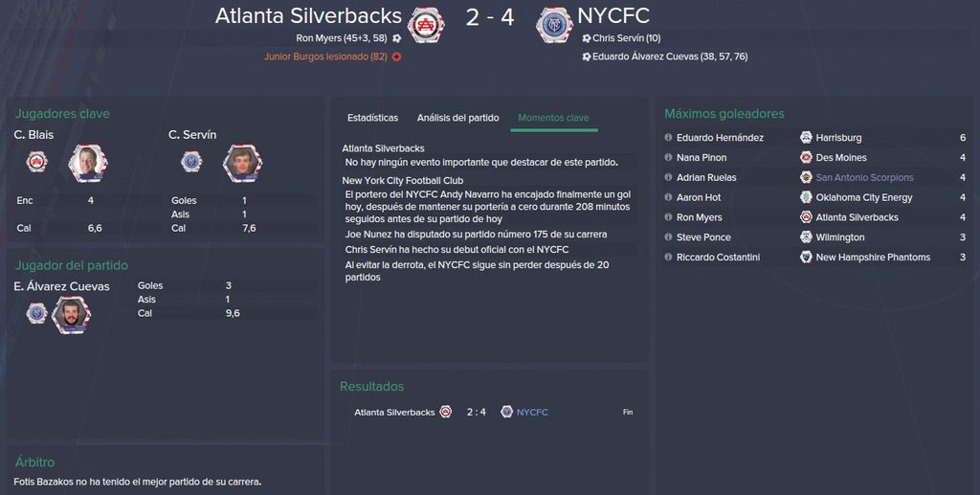Screen dimensions: 980x495
Task: Click the Wilmington club badge icon
Action: [806, 237]
